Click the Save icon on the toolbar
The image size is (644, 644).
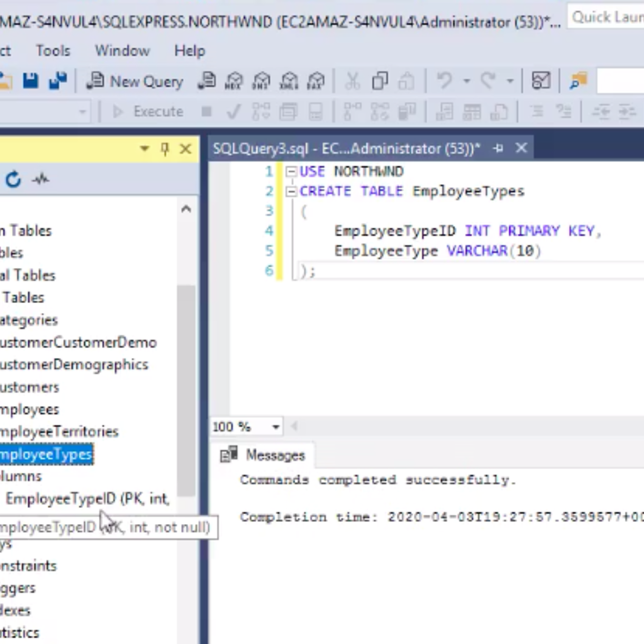31,80
